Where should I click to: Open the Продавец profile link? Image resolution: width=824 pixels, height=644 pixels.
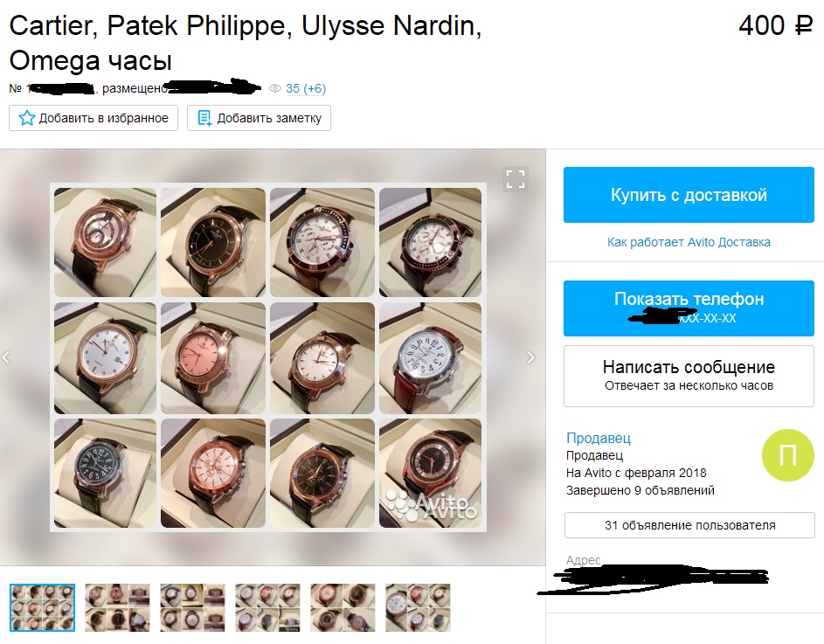click(x=598, y=438)
